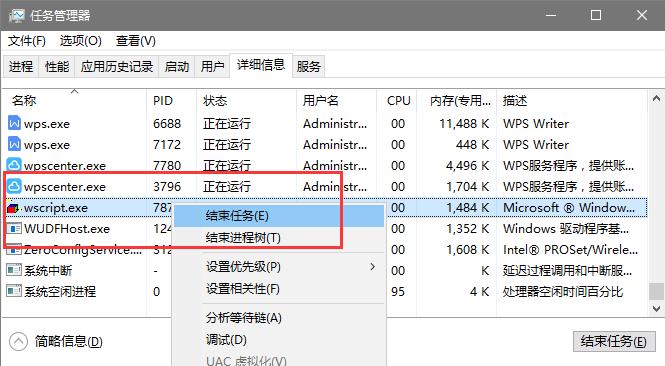Click the Microsoft ® Window... description
The image size is (665, 366).
pyautogui.click(x=569, y=207)
